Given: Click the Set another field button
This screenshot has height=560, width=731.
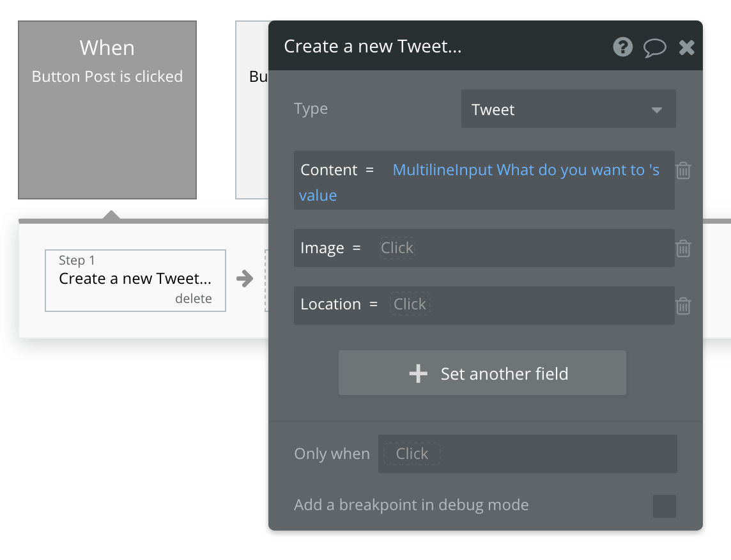Looking at the screenshot, I should click(x=482, y=374).
